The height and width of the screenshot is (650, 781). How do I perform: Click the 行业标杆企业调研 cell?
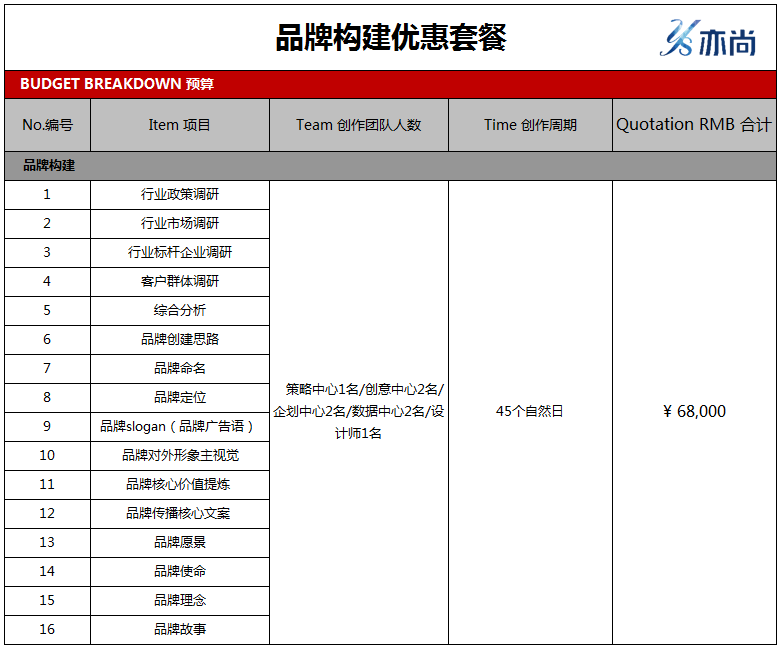180,253
